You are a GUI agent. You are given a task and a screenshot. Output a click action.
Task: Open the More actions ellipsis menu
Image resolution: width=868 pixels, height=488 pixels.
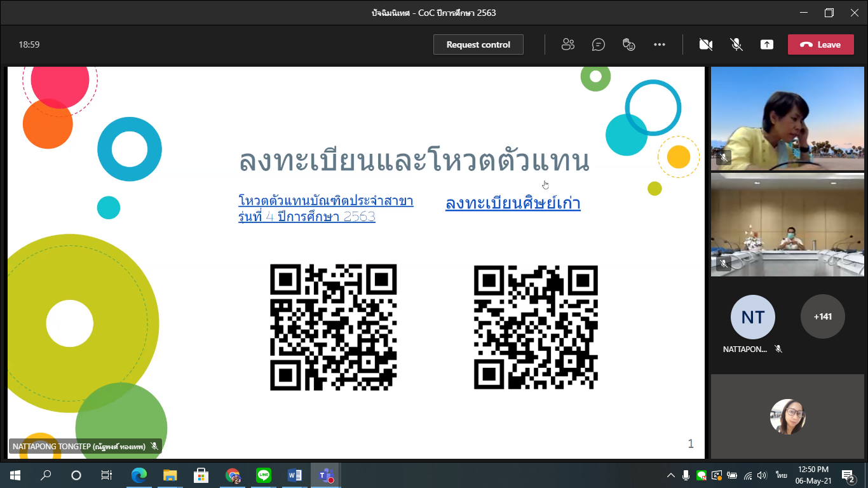659,44
